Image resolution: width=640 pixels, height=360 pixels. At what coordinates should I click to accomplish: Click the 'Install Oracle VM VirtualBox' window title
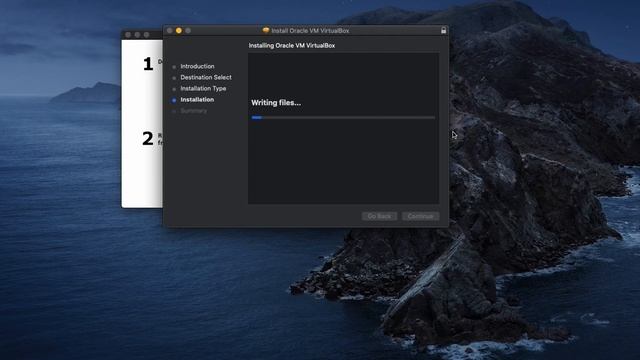tap(310, 31)
